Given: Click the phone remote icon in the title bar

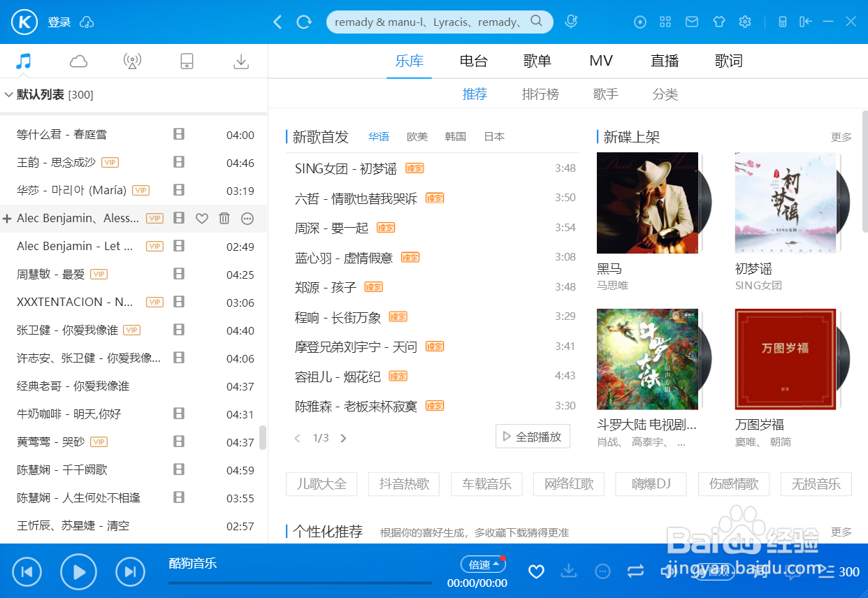Looking at the screenshot, I should [x=783, y=22].
